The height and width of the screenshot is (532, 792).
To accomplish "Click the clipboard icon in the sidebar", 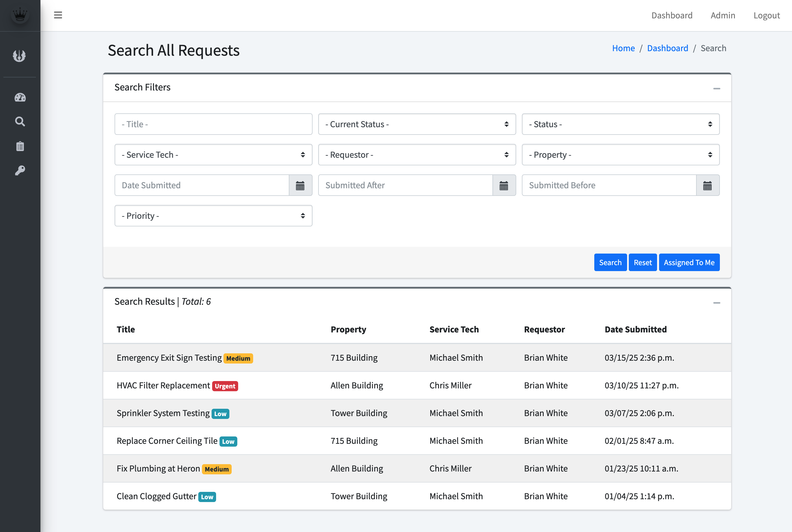I will tap(20, 146).
